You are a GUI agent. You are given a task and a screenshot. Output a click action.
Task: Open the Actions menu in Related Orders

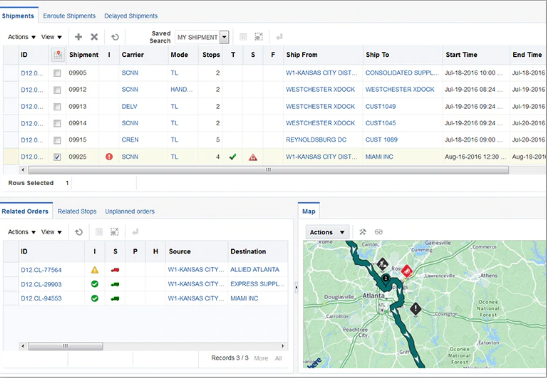(22, 232)
